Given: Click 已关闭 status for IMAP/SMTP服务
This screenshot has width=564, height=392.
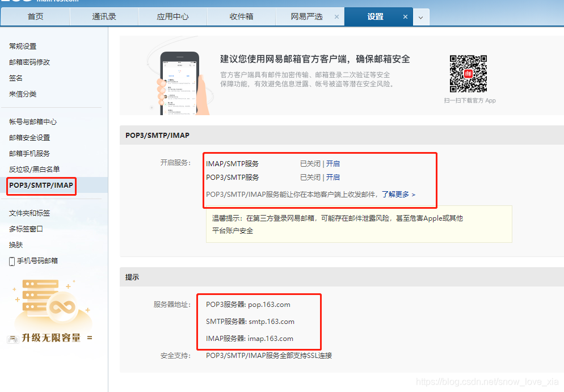Looking at the screenshot, I should coord(310,163).
